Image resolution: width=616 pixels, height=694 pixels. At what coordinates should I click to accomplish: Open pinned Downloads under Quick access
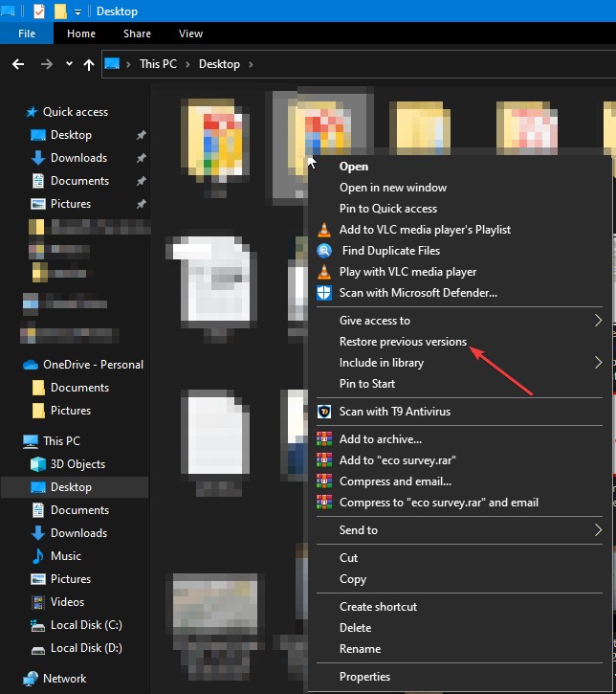pyautogui.click(x=78, y=158)
